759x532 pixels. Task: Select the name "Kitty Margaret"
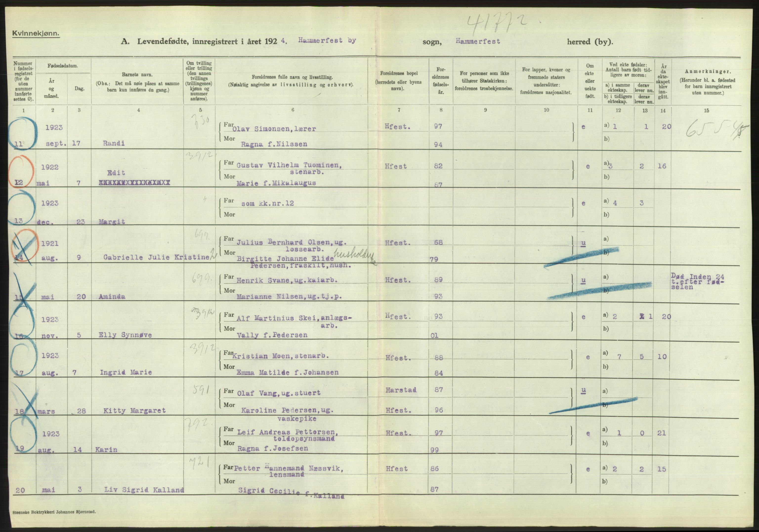click(134, 411)
